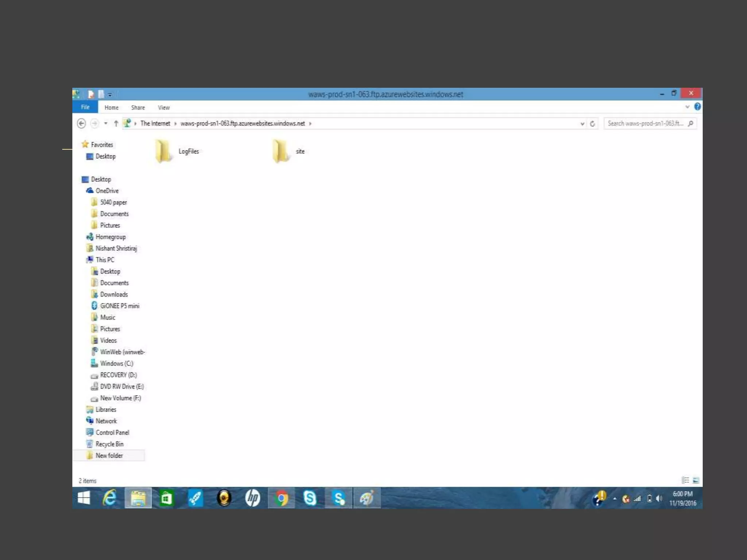
Task: Switch to details view in status bar
Action: [685, 481]
